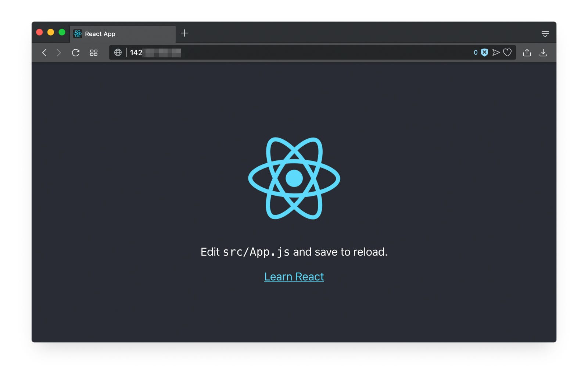Open the downloads icon
Screen dimensions: 588x384
click(x=543, y=53)
